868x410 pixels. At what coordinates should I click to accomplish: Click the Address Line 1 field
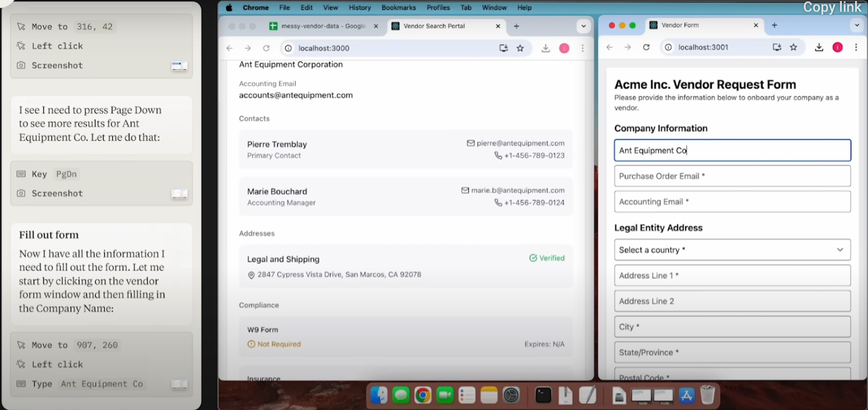coord(732,276)
